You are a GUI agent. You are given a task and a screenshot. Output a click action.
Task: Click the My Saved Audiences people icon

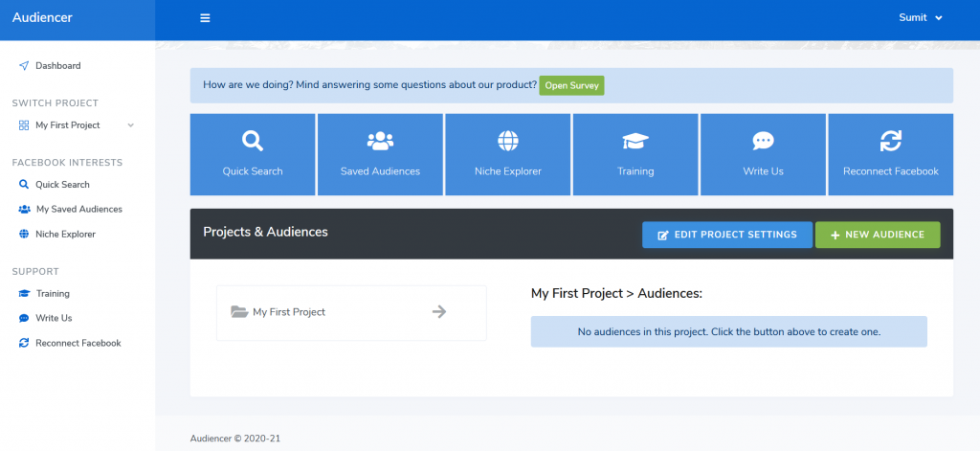pyautogui.click(x=24, y=209)
